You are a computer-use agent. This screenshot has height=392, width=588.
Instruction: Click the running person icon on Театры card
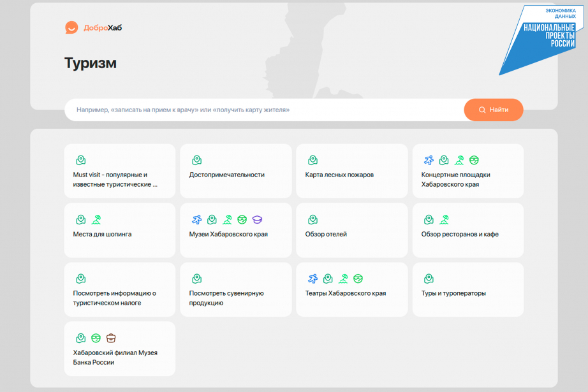[312, 279]
